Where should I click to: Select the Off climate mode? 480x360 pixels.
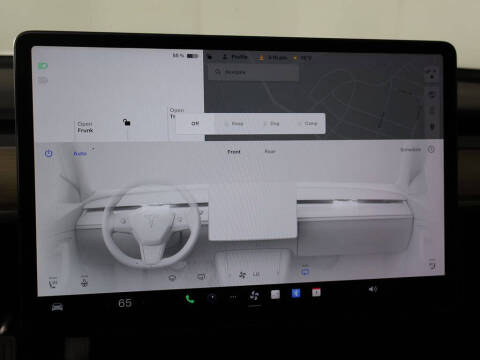pos(195,123)
